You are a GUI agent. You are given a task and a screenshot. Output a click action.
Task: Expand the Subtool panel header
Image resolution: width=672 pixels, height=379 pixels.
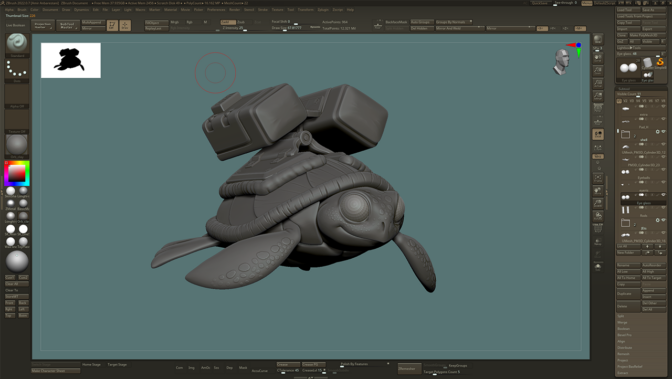tap(624, 89)
